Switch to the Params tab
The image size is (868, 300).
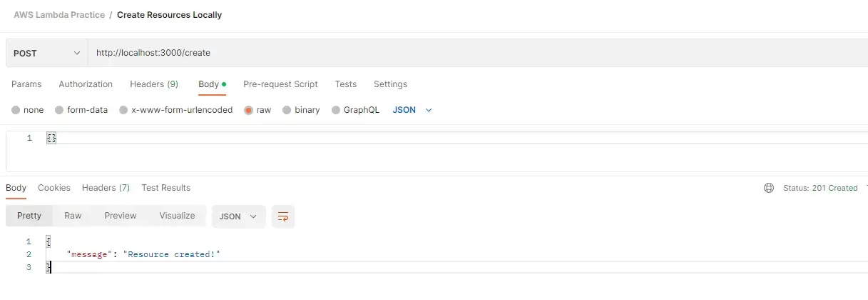click(26, 84)
